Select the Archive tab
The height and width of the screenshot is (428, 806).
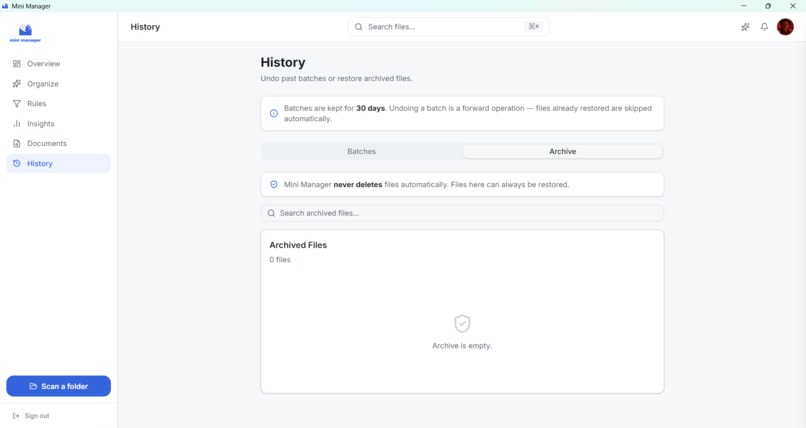[x=562, y=152]
